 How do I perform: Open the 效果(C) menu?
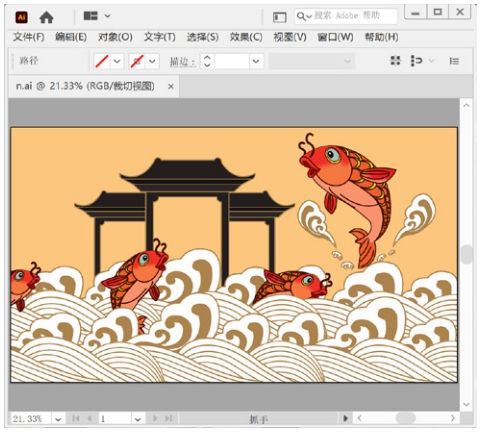(x=246, y=37)
